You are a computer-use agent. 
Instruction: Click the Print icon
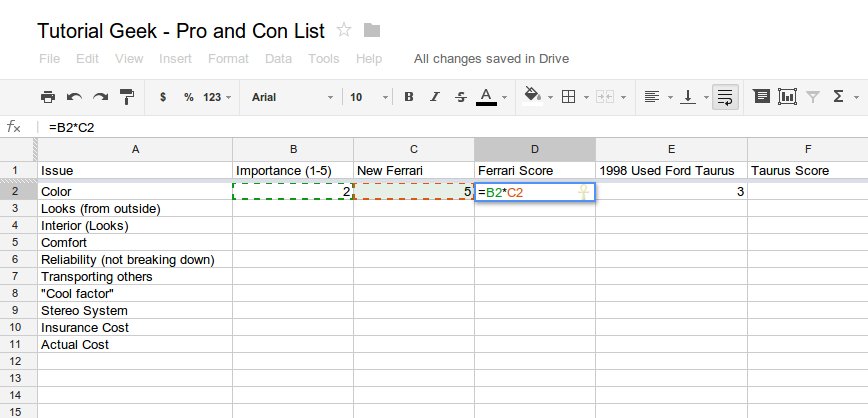[48, 97]
